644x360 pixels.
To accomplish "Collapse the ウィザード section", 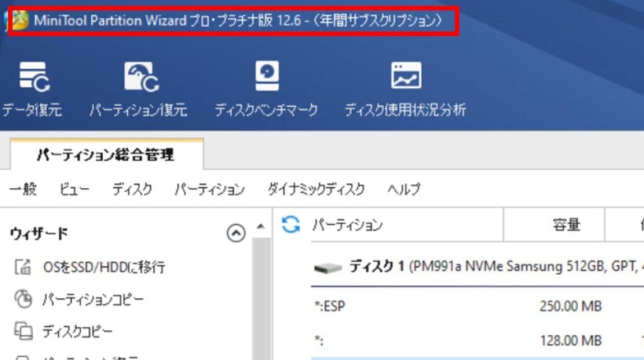I will click(x=236, y=233).
